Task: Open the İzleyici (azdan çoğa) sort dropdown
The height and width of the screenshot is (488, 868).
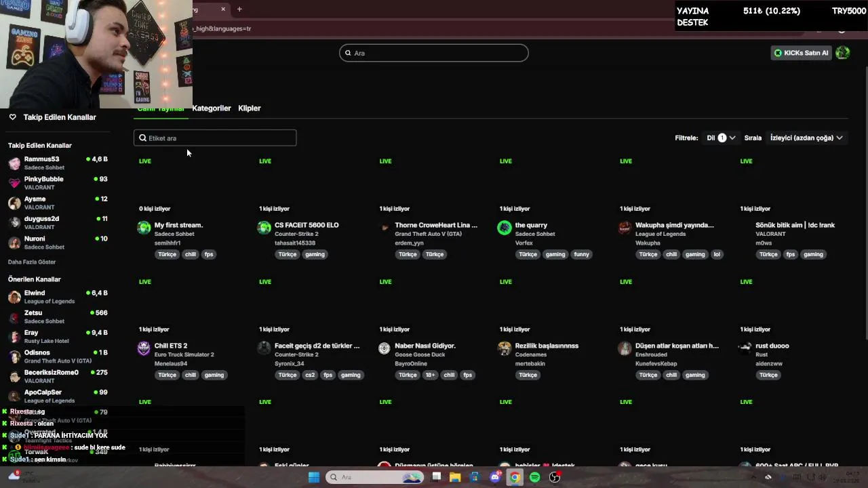Action: [x=806, y=138]
